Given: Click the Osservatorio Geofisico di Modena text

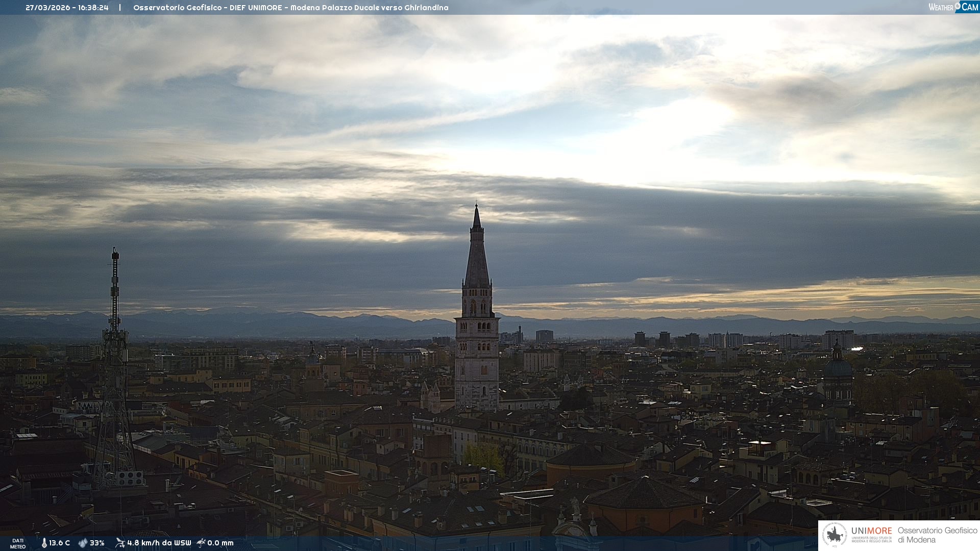Looking at the screenshot, I should [x=937, y=535].
